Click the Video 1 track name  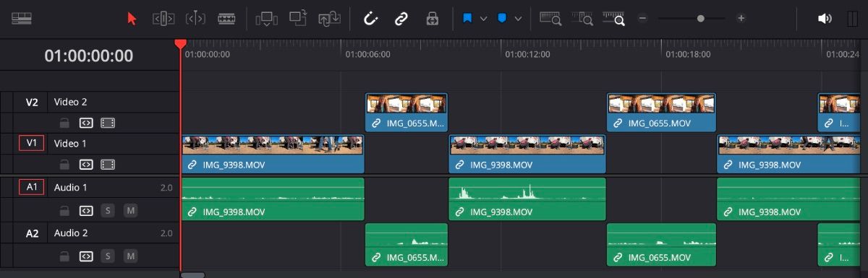(x=70, y=143)
